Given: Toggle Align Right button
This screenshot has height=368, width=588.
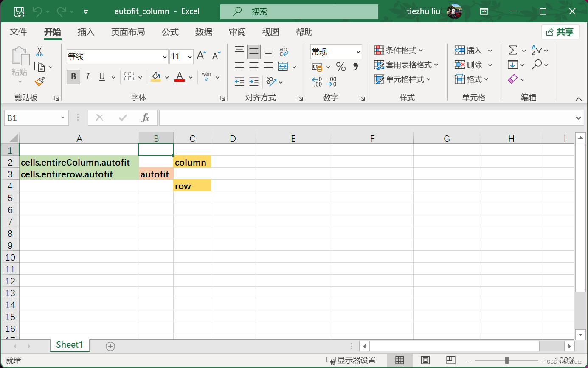Looking at the screenshot, I should pyautogui.click(x=268, y=67).
